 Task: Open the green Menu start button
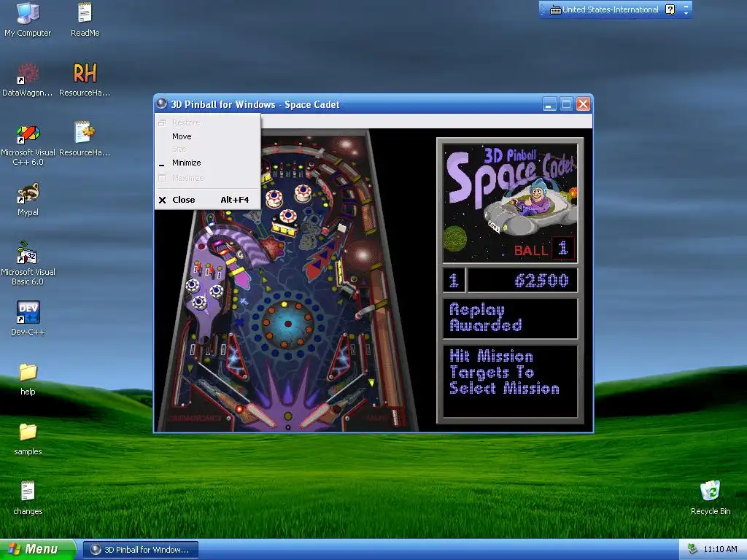click(37, 549)
